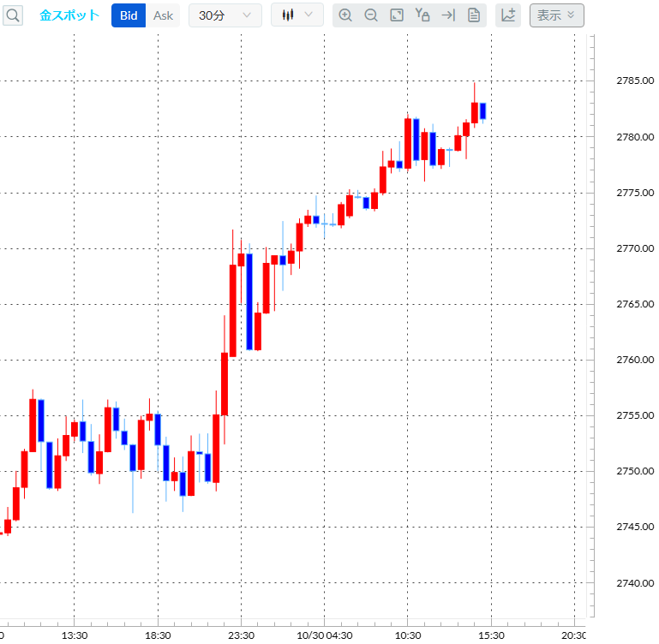Click the 23:30 time axis label

point(242,635)
